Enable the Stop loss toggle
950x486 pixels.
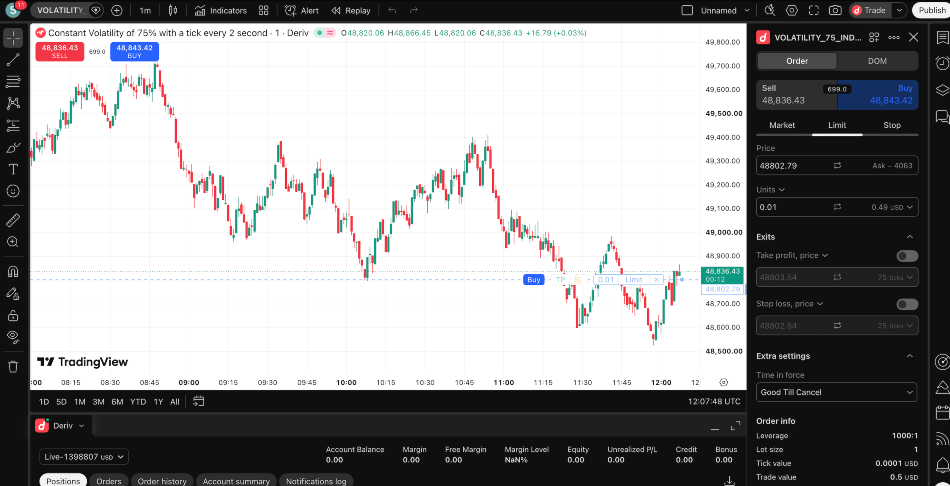[907, 304]
